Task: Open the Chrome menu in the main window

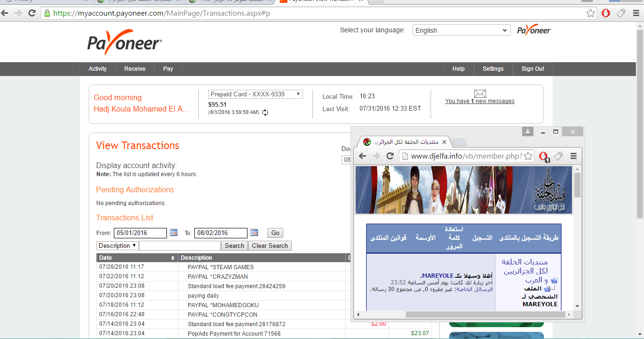Action: 636,13
